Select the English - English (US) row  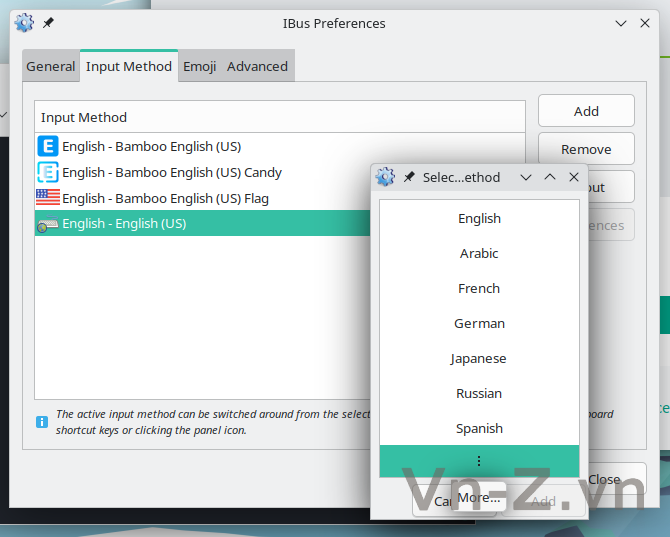tap(203, 223)
